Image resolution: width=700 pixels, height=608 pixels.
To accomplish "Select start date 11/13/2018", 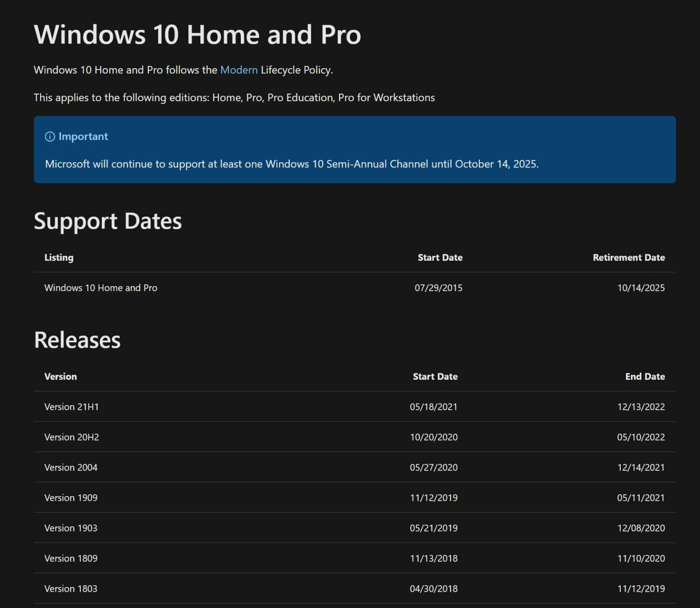I will point(434,559).
